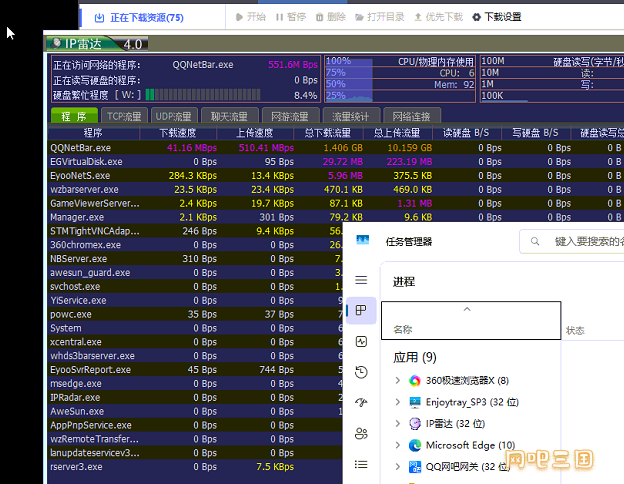The image size is (624, 484).
Task: Select the svchost.exe row
Action: click(195, 287)
